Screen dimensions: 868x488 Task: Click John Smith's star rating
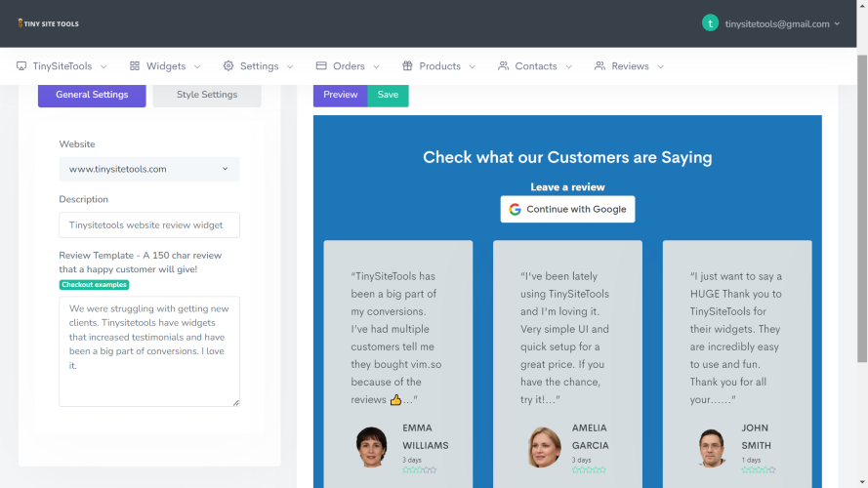tap(759, 469)
